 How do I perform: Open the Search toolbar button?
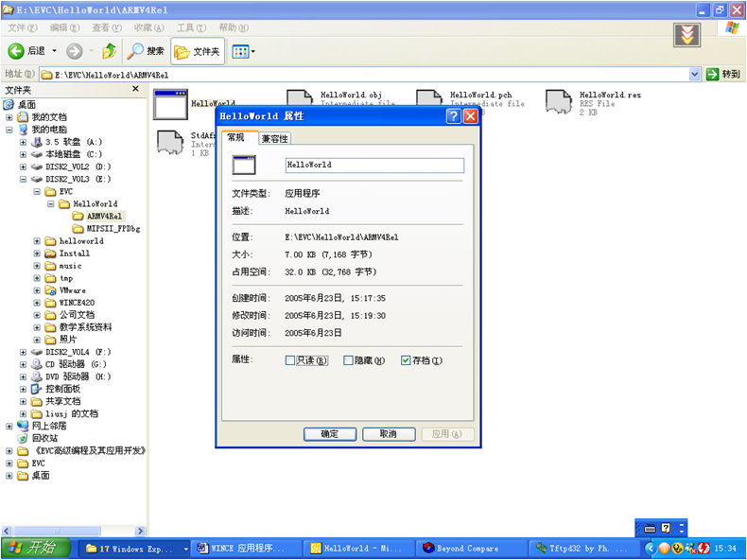(x=147, y=51)
